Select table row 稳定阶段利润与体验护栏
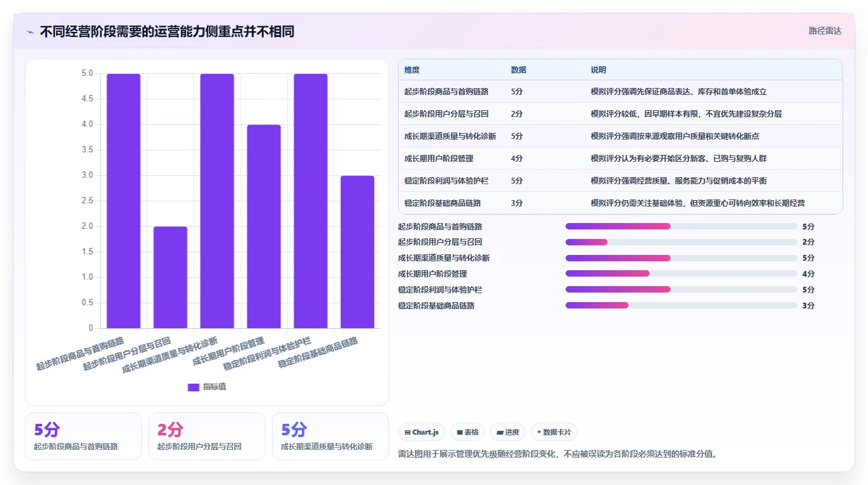 pyautogui.click(x=620, y=181)
